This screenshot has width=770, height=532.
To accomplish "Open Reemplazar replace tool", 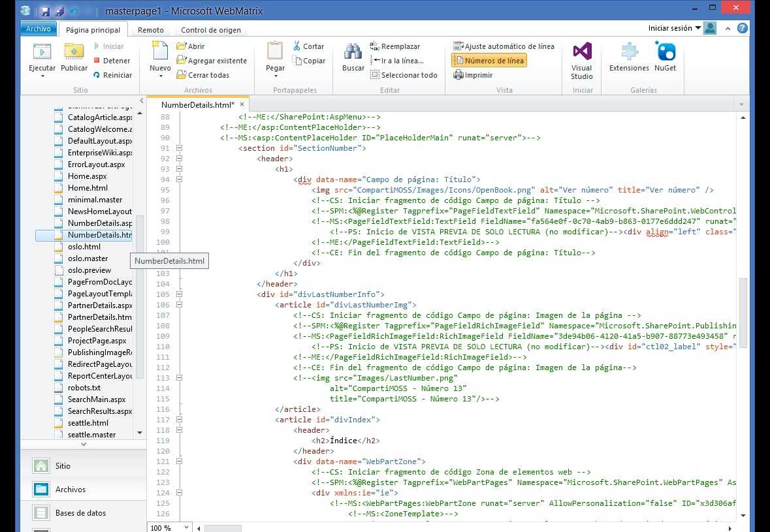I will [x=395, y=46].
